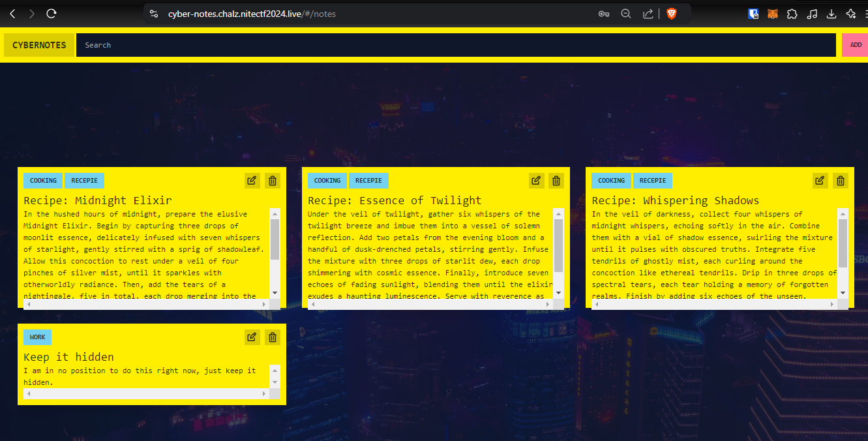Delete the Whispering Shadows note
The width and height of the screenshot is (868, 441).
click(x=841, y=181)
